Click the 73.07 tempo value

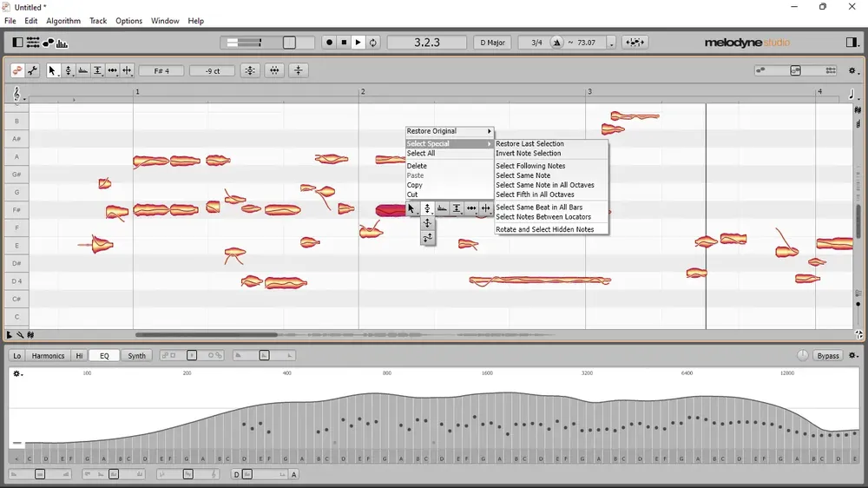[x=586, y=43]
